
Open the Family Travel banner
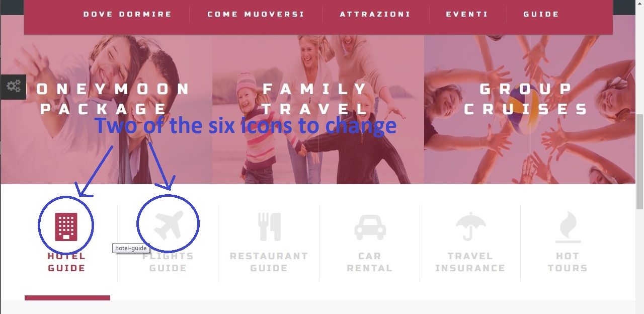(x=318, y=110)
